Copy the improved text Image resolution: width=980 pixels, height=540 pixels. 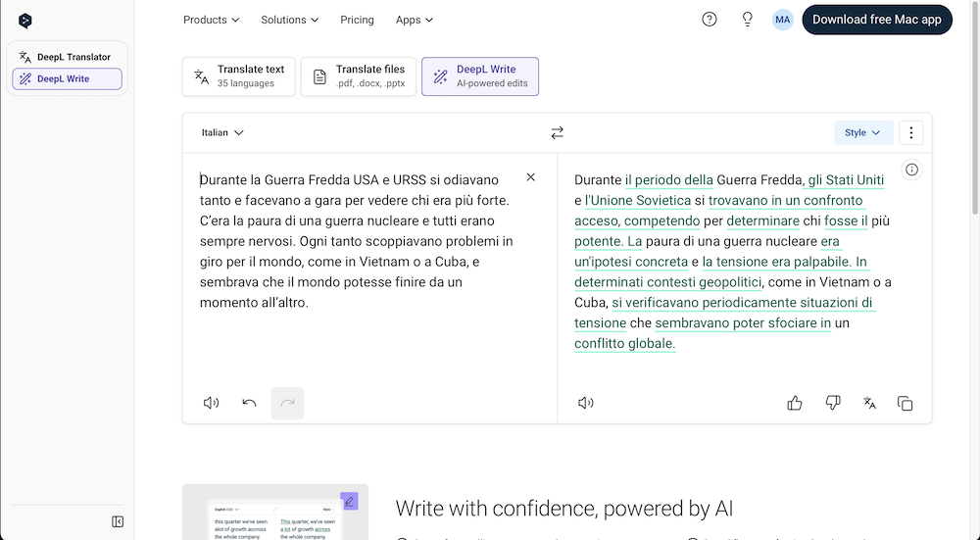905,403
